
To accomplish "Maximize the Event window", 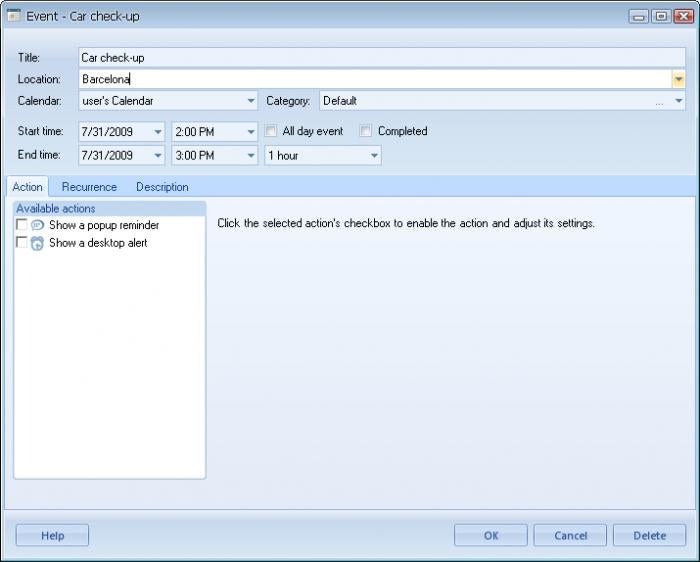I will pyautogui.click(x=661, y=17).
